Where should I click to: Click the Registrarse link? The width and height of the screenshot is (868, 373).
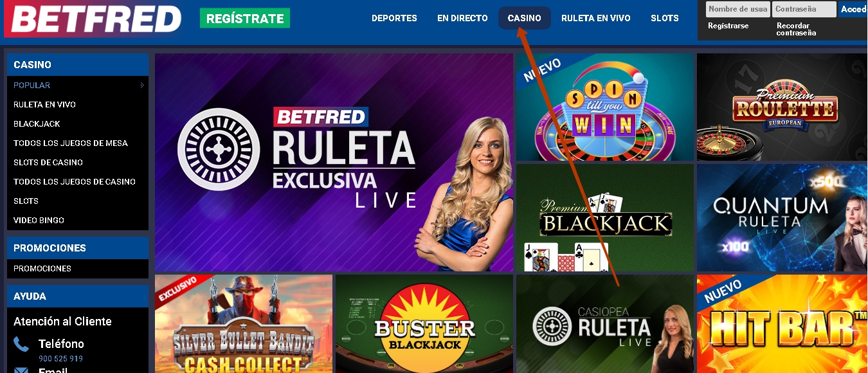[728, 26]
